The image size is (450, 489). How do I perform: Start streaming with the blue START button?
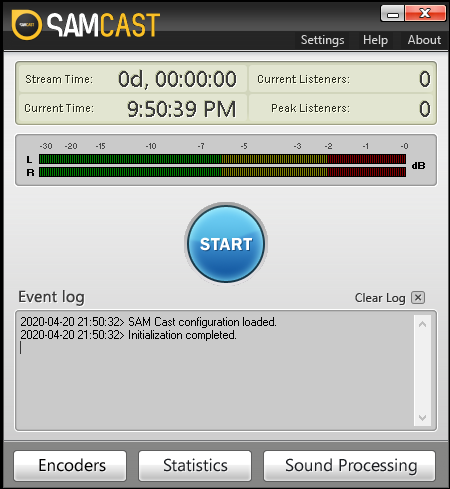(226, 244)
